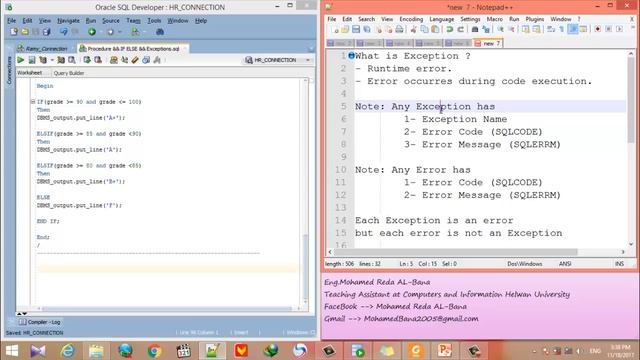This screenshot has height=360, width=640.
Task: Click Run Script icon in worksheet toolbar
Action: [x=32, y=60]
